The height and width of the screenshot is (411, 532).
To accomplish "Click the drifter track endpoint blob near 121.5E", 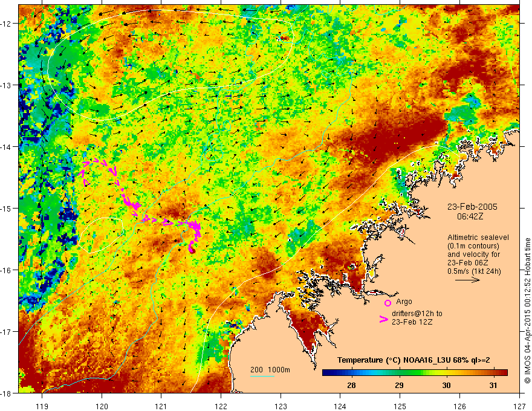I will tap(192, 250).
